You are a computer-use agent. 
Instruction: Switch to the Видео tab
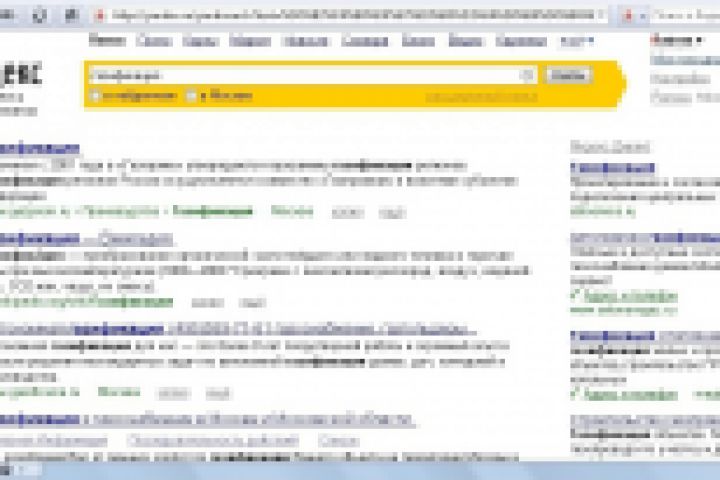pos(465,41)
